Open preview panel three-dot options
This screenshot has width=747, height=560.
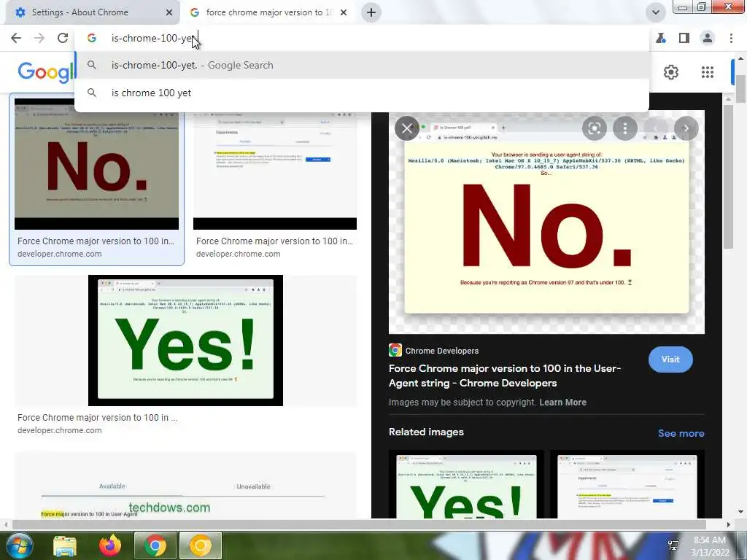tap(625, 128)
